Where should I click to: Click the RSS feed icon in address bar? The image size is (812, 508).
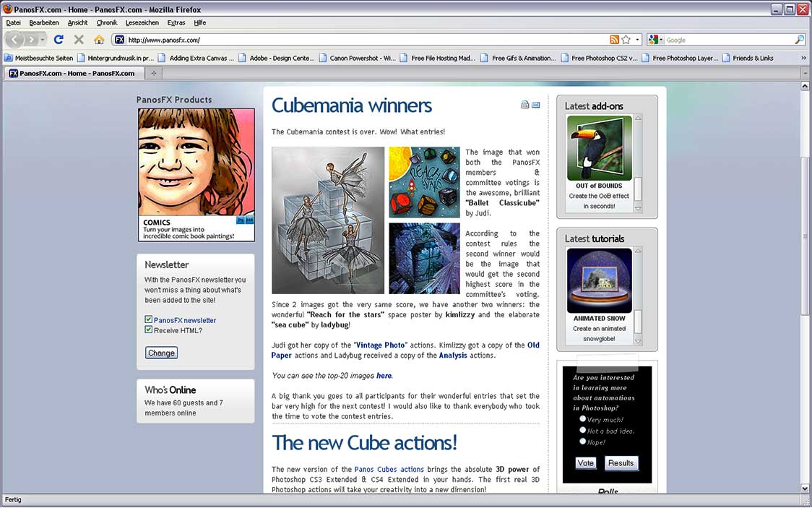pos(614,39)
